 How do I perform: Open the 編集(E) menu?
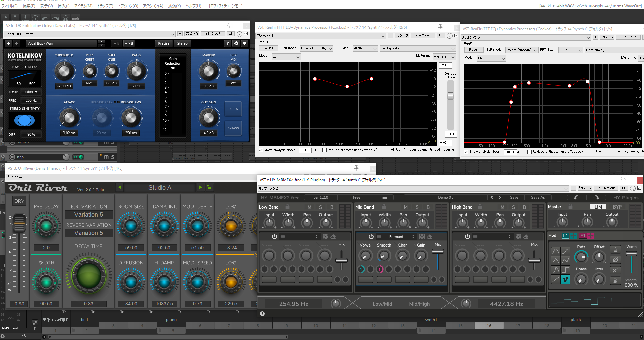point(29,6)
